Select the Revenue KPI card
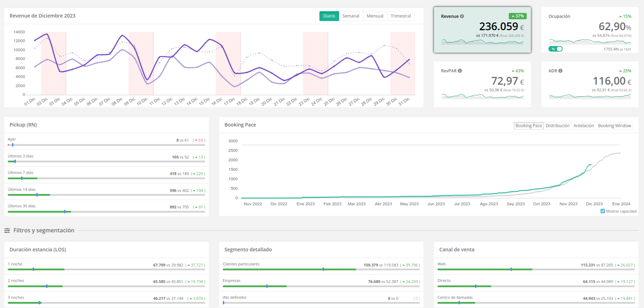 coord(482,30)
